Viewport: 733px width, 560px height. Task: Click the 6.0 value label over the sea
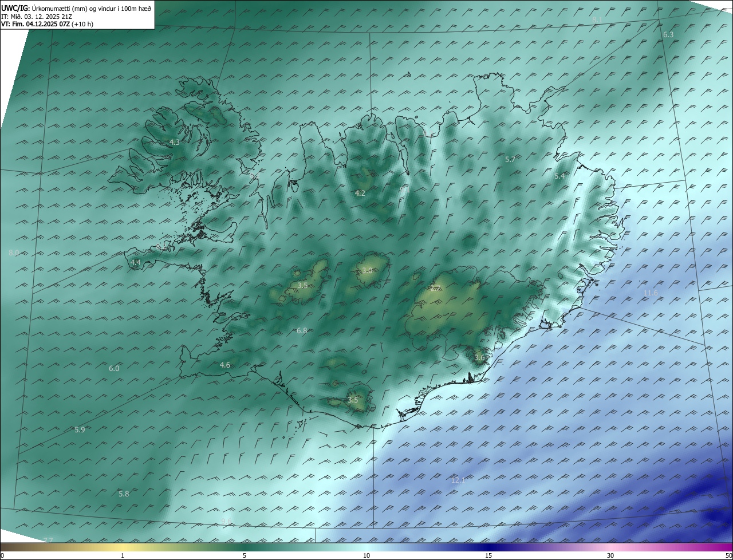point(114,369)
